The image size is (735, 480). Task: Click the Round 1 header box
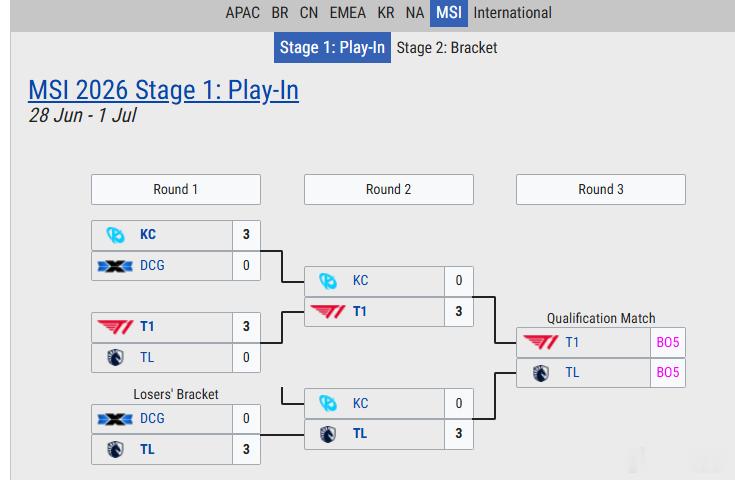click(176, 189)
